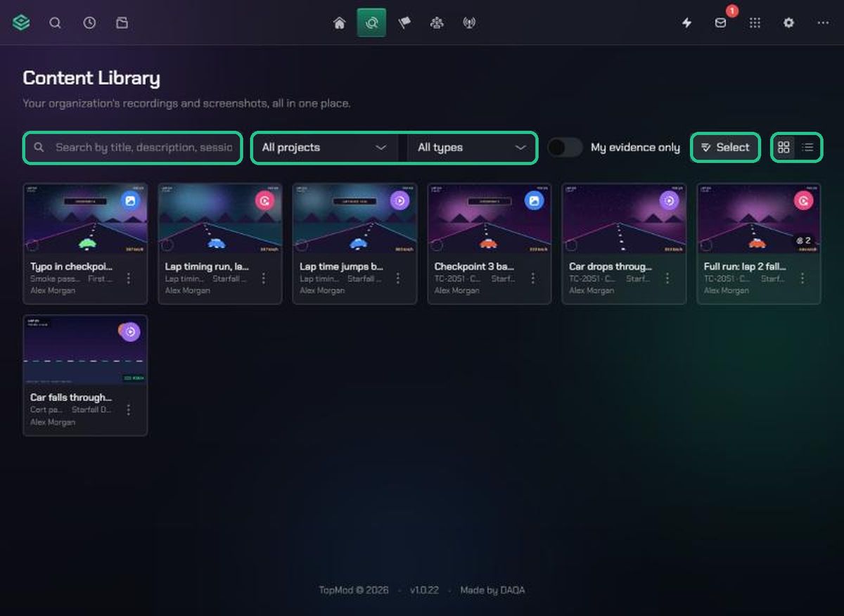Open kebab menu on Car drops throug... card
844x616 pixels.
coord(667,278)
